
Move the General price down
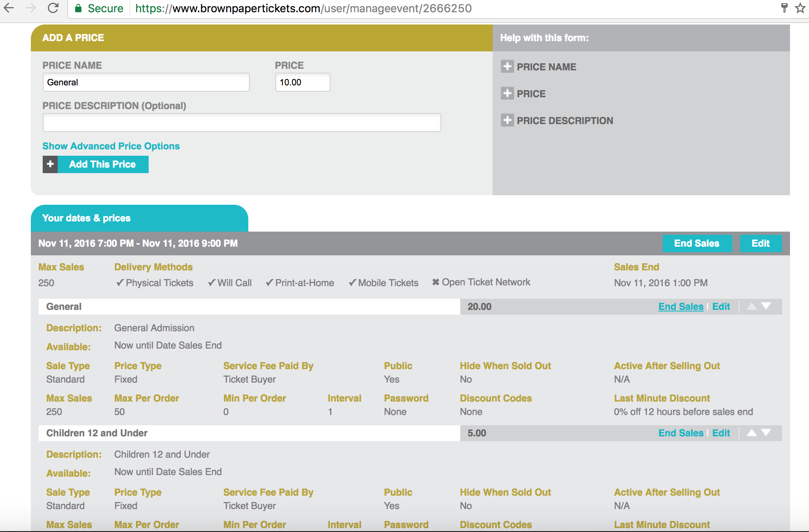pyautogui.click(x=766, y=306)
